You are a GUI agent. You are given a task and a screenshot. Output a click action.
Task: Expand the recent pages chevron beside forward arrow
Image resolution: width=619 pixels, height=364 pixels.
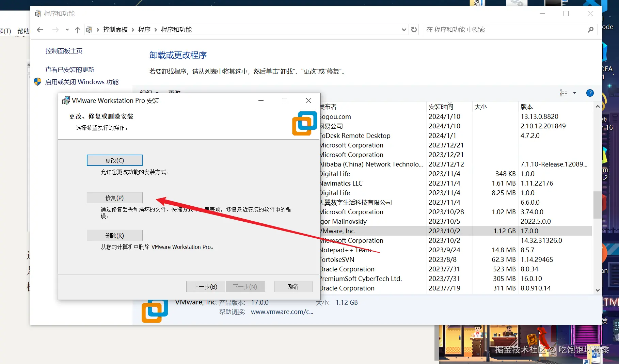click(x=67, y=30)
